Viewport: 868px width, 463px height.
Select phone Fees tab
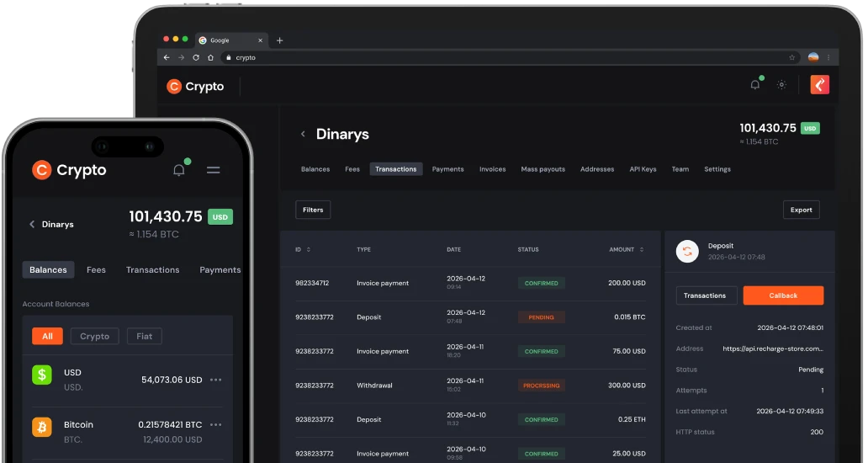(97, 269)
